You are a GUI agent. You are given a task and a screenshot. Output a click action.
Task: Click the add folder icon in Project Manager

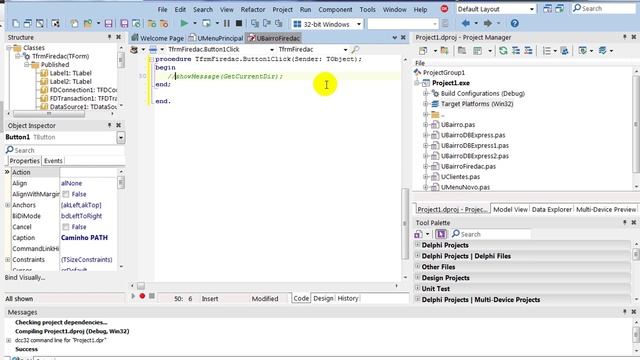click(444, 51)
